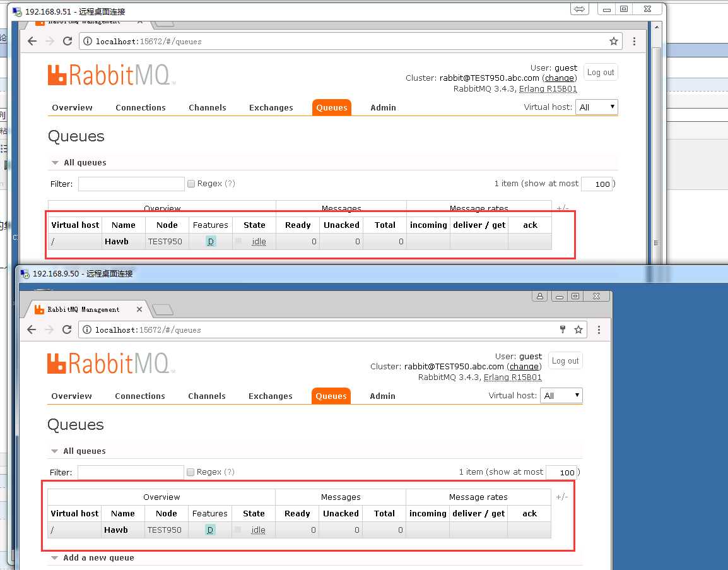Go forward in lower 192.168.9.50 browser

point(49,330)
